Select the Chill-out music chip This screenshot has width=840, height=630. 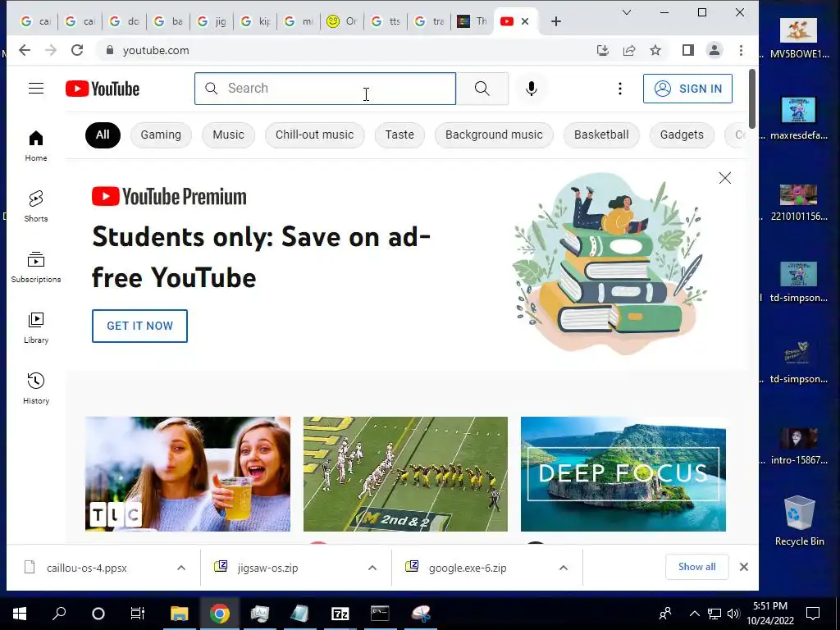click(314, 135)
